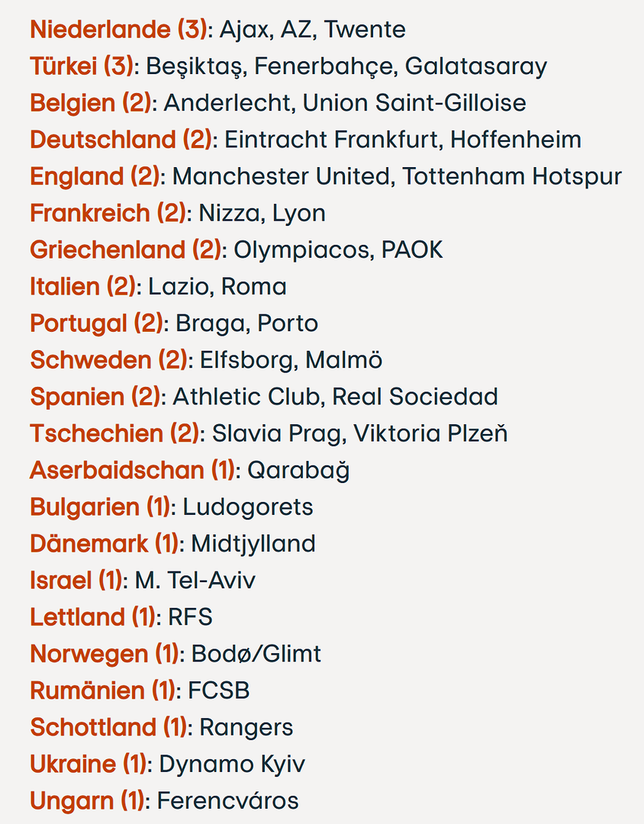Select the Israel (1) label
This screenshot has height=824, width=644.
[76, 580]
